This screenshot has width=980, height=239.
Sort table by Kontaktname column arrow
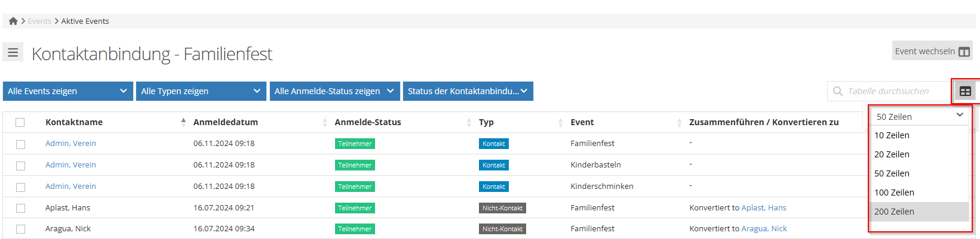point(183,122)
